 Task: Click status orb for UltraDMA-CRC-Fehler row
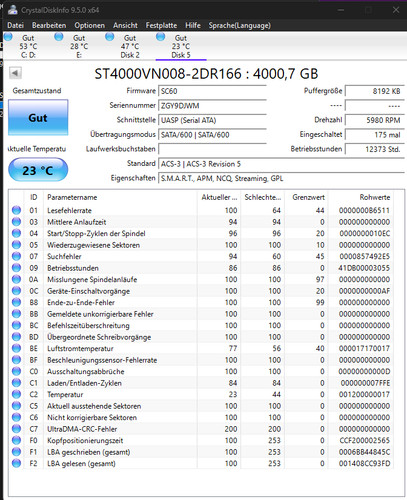click(x=16, y=429)
